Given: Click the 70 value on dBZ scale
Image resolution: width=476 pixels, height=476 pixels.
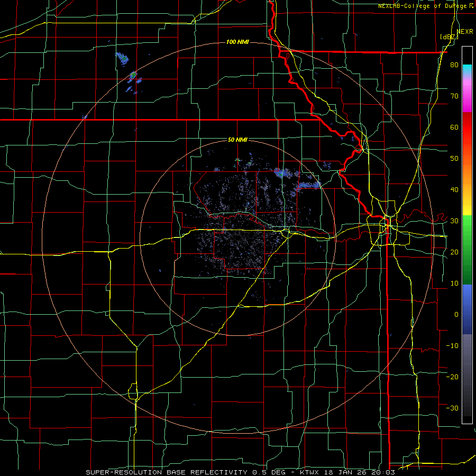Looking at the screenshot, I should 454,96.
